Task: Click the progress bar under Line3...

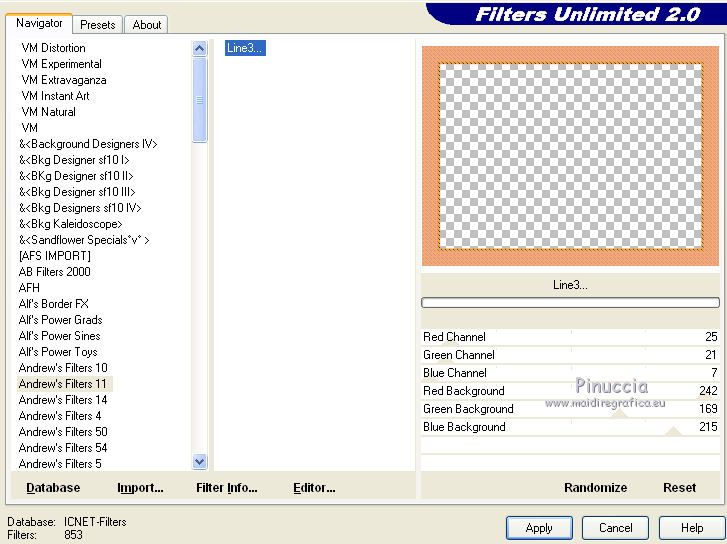Action: (570, 303)
